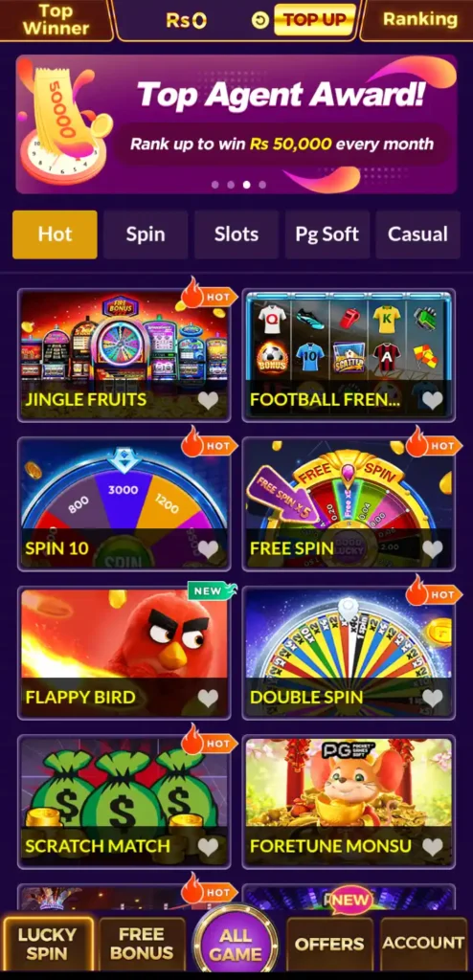This screenshot has height=980, width=473.
Task: Tap heart icon on Free Spin
Action: point(433,548)
